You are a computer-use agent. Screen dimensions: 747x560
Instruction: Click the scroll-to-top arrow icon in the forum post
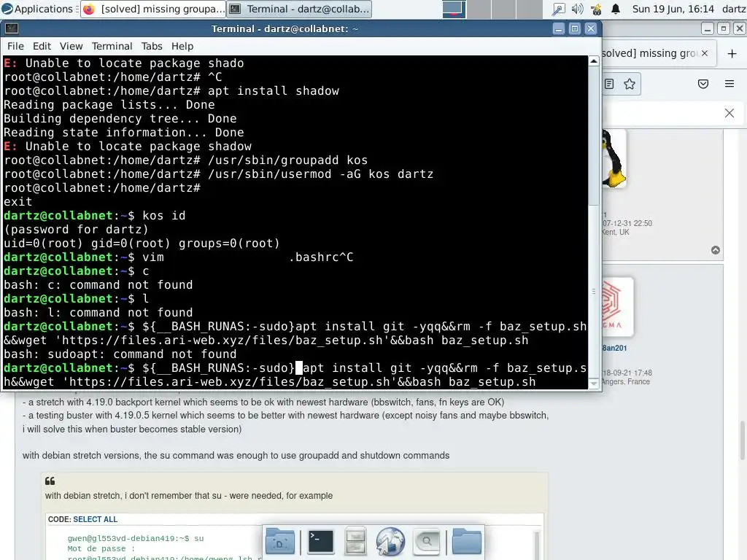716,251
